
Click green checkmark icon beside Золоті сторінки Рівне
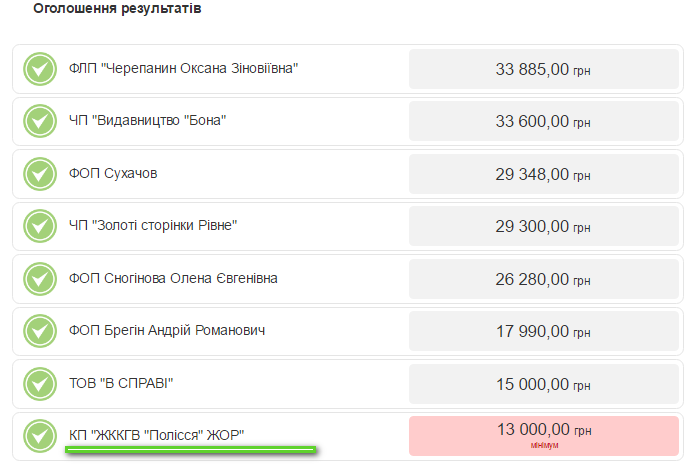39,226
